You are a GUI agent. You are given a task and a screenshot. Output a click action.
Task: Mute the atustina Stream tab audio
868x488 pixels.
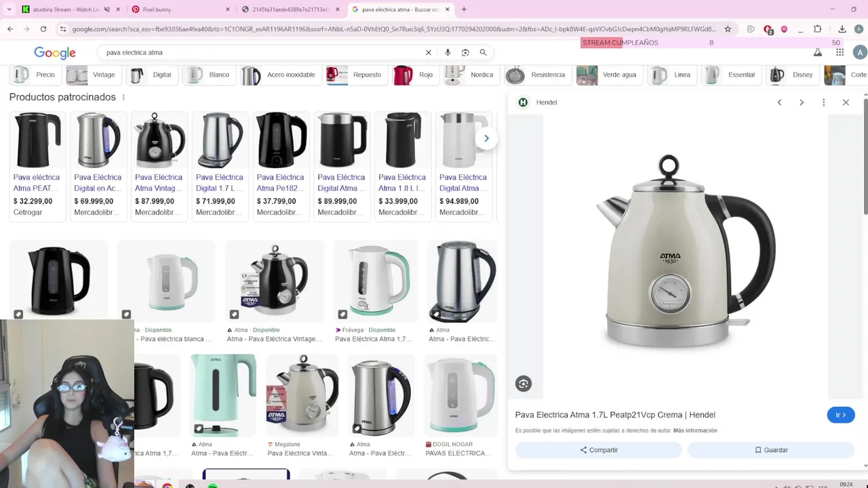coord(107,9)
